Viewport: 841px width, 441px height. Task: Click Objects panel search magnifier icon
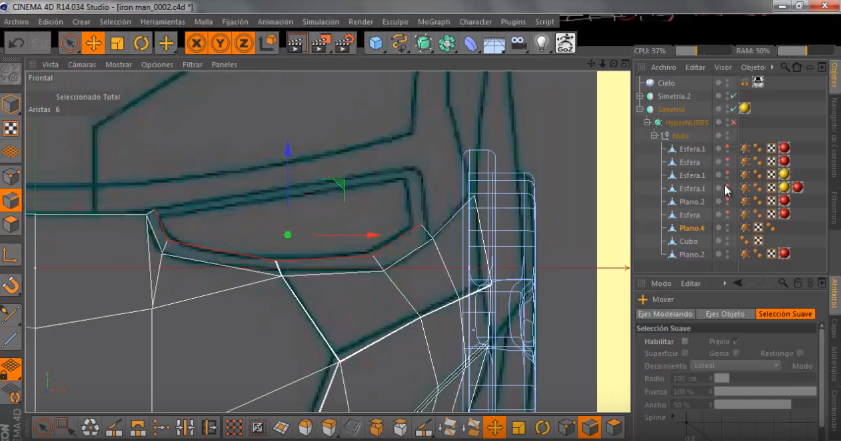(785, 67)
